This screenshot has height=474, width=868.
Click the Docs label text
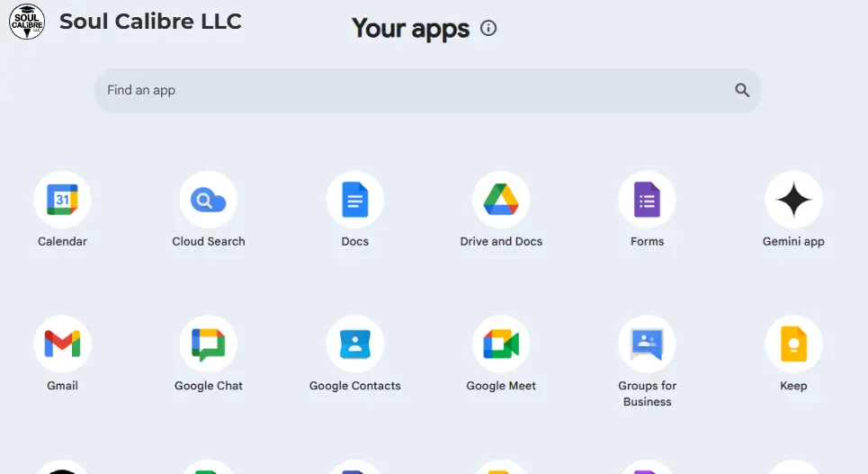click(354, 241)
